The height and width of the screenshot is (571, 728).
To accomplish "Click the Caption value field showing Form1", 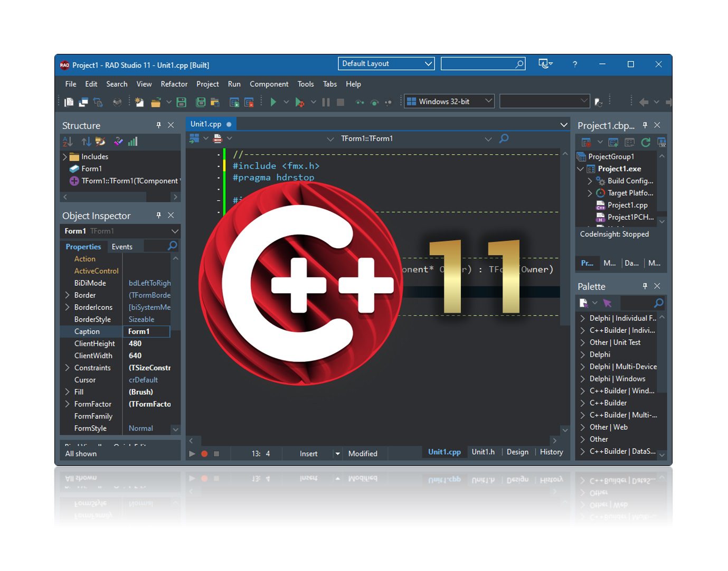I will pyautogui.click(x=147, y=332).
